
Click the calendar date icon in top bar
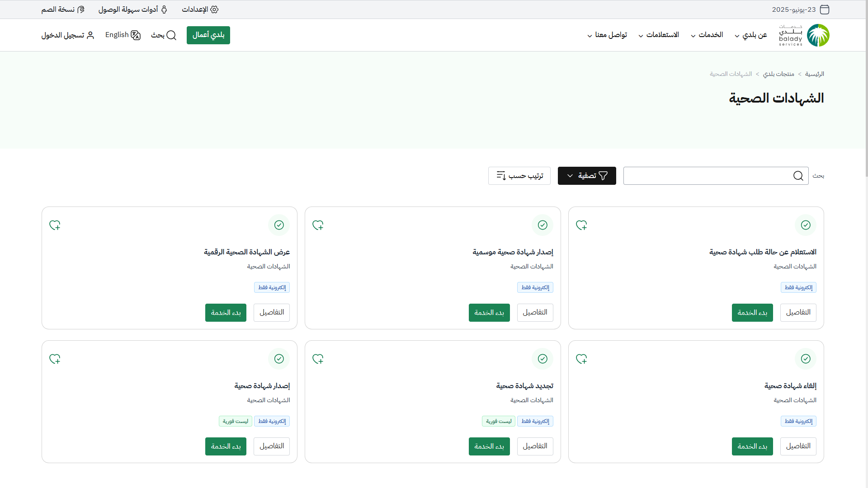point(825,9)
